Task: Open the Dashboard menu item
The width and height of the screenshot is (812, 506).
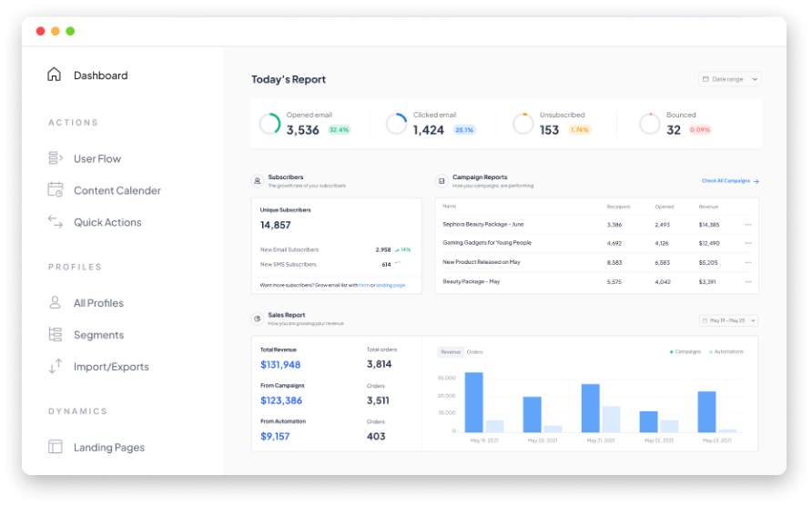Action: point(100,76)
